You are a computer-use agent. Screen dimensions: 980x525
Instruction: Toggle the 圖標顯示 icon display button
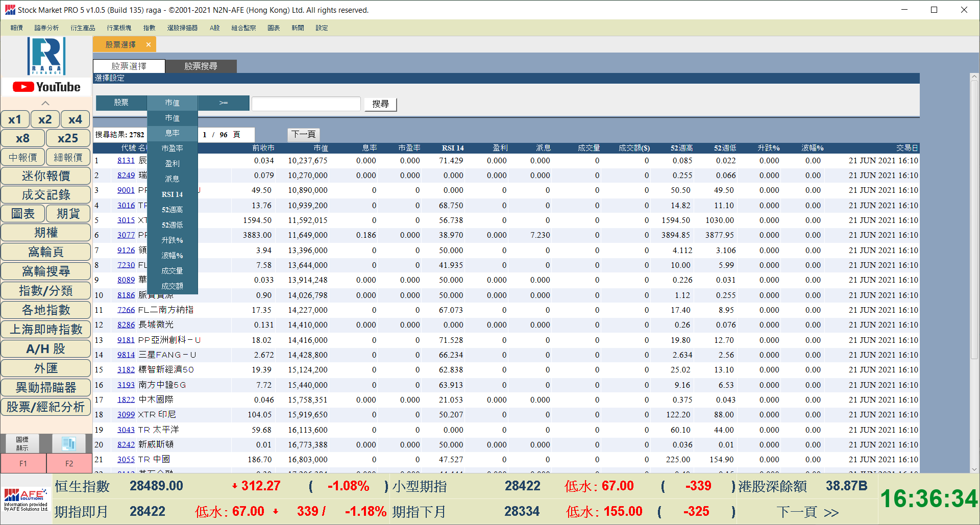22,443
